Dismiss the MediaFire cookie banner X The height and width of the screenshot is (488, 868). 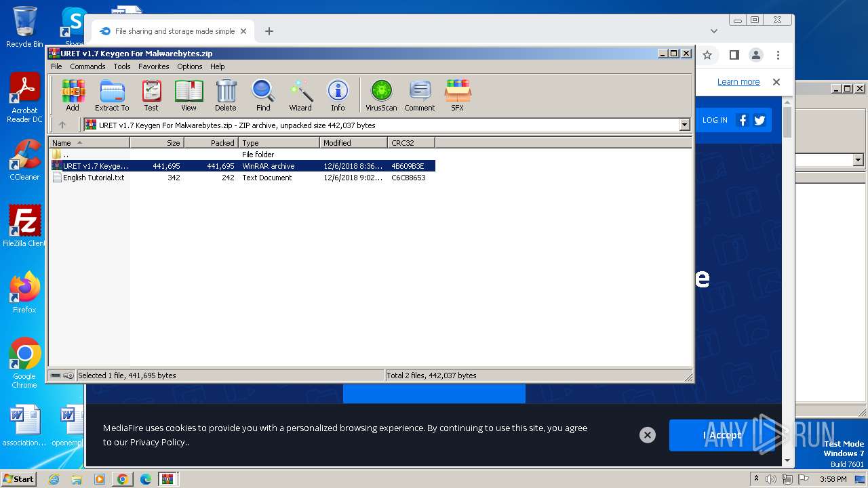(648, 435)
